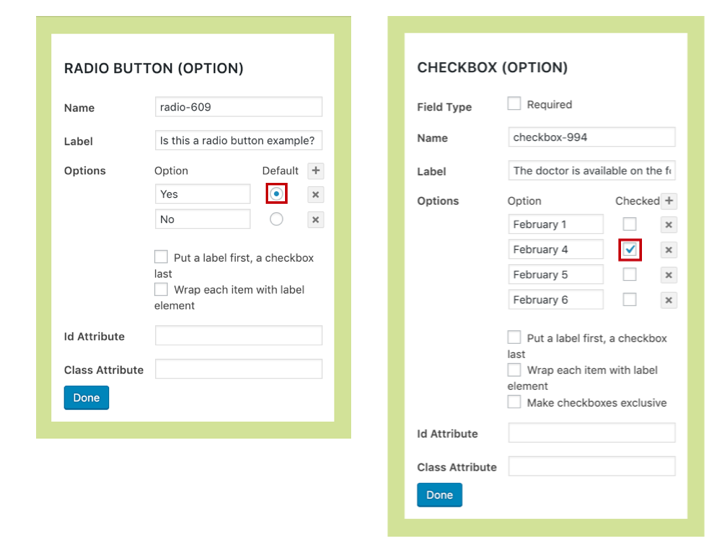
Task: Remove the No radio option
Action: [316, 220]
